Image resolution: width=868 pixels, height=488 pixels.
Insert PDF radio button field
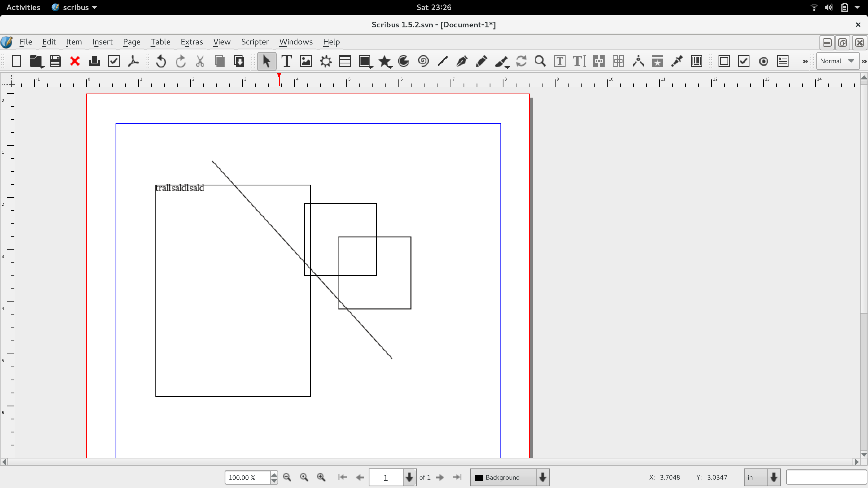(764, 61)
